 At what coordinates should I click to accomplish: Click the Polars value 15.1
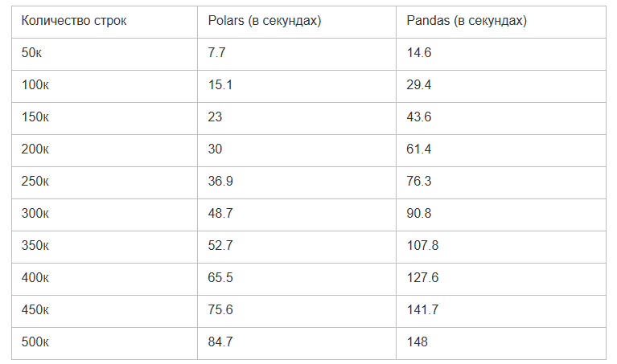click(220, 85)
